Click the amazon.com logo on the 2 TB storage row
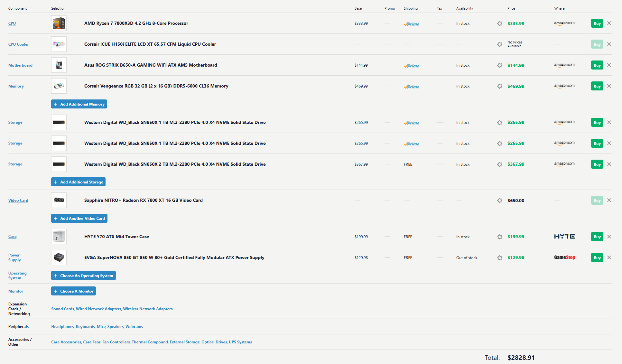 564,164
